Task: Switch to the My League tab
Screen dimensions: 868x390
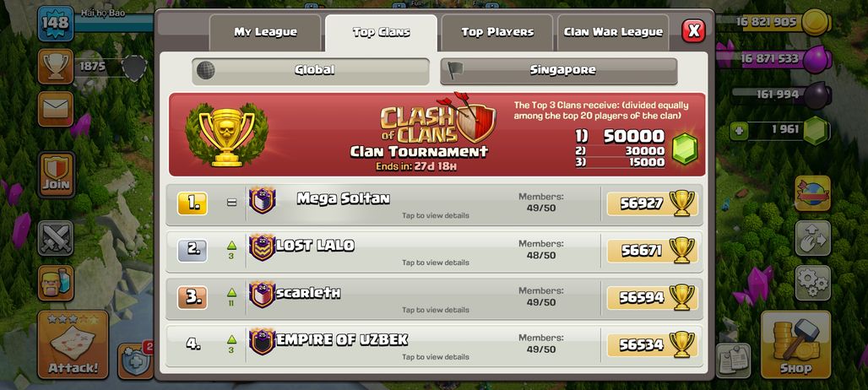Action: point(265,33)
